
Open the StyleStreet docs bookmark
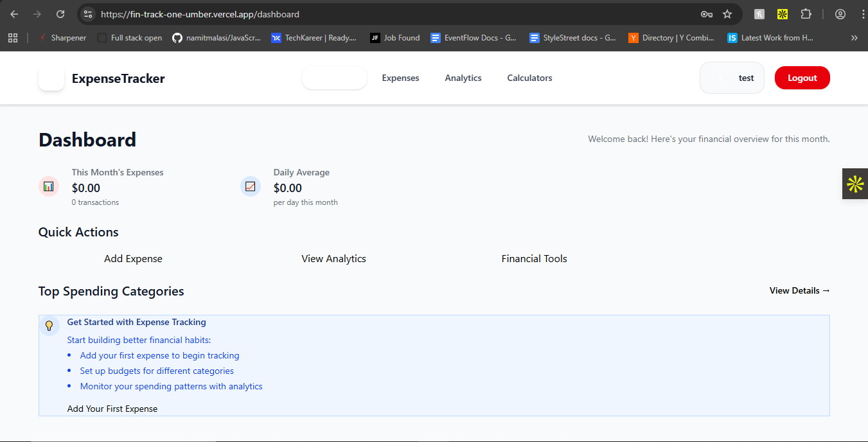(573, 38)
